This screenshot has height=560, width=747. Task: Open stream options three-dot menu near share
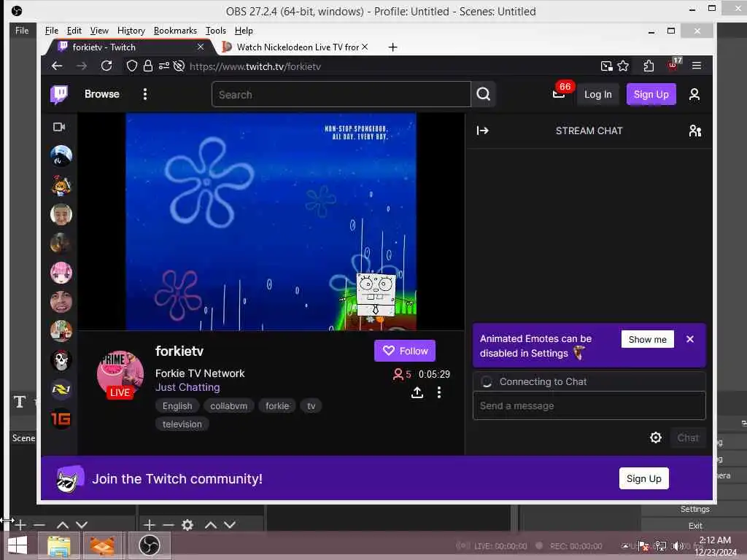pyautogui.click(x=438, y=392)
